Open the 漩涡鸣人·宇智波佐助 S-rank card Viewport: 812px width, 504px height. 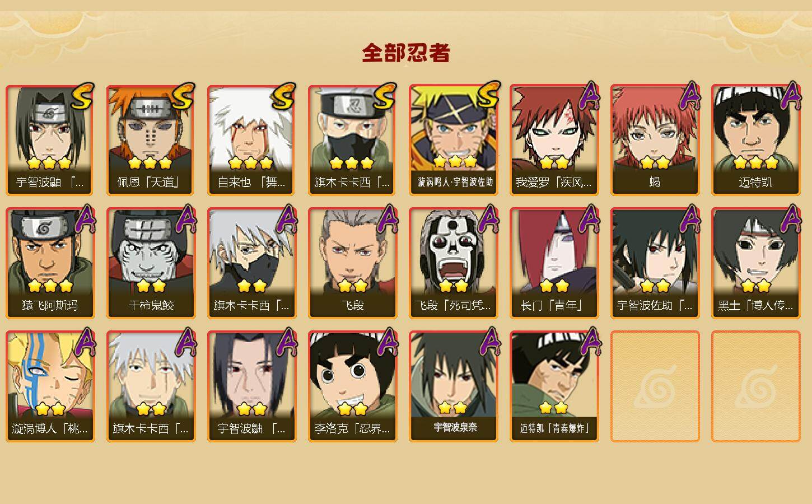coord(453,140)
